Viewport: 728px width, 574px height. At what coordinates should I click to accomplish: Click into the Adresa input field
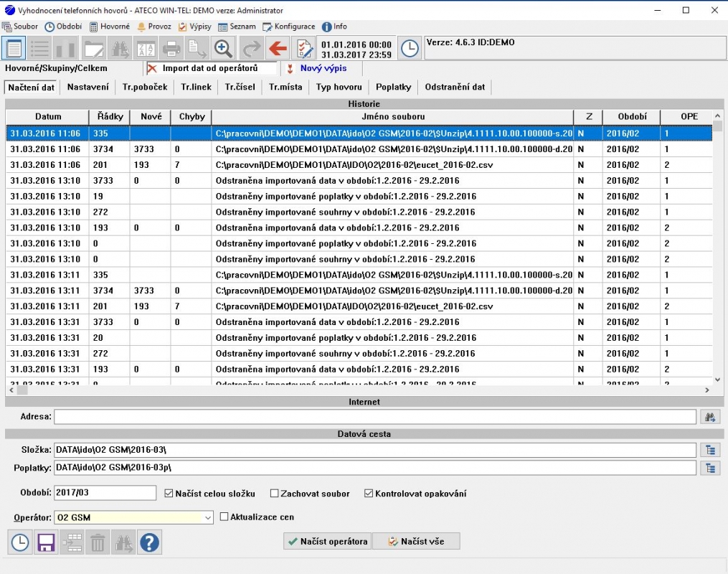coord(375,417)
